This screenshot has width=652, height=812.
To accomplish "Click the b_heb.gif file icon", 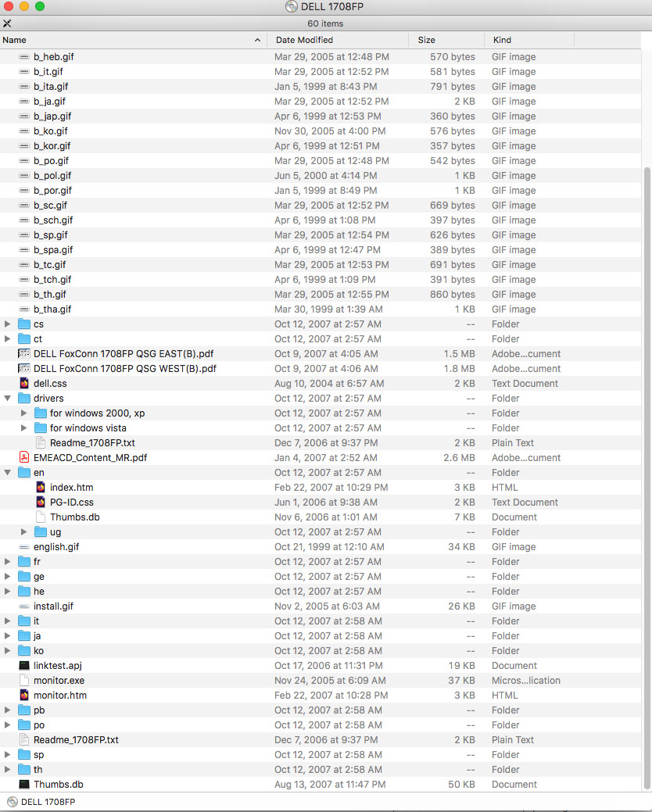I will click(x=23, y=56).
